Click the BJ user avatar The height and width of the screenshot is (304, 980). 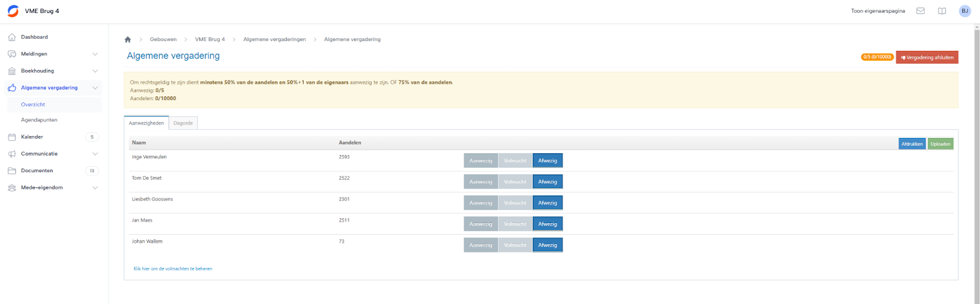click(965, 11)
